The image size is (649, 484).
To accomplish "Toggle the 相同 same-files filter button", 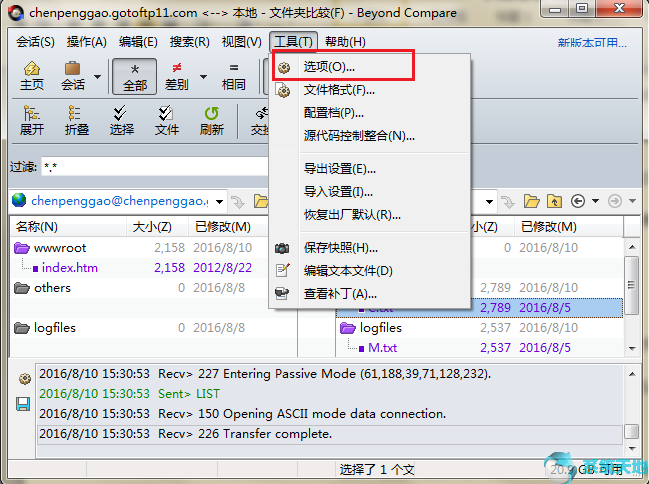I will coord(234,77).
